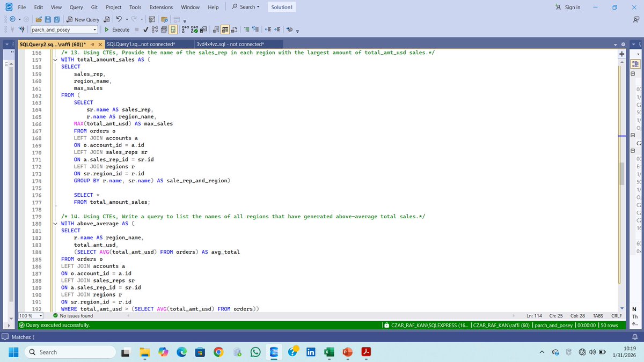Click the Save All icon

[57, 19]
